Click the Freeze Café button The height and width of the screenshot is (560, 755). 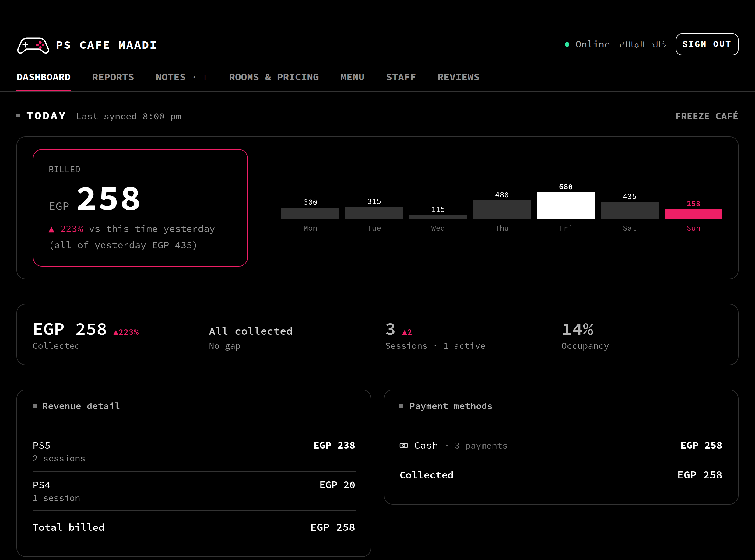click(x=707, y=116)
